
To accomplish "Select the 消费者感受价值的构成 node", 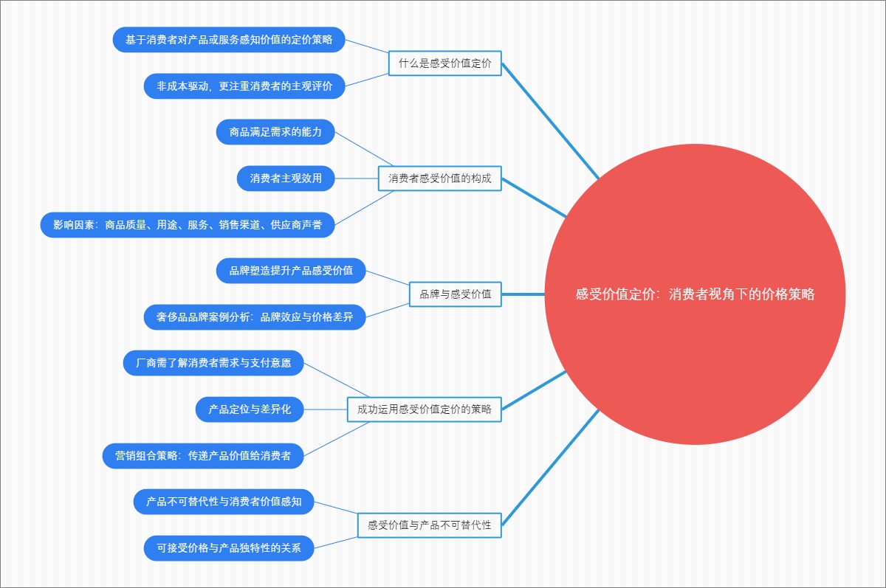I will coord(442,177).
